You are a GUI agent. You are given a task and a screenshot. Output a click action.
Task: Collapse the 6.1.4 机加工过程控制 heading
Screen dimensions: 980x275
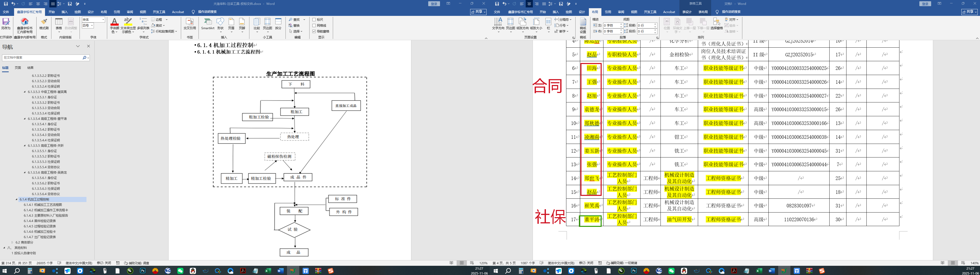coord(17,199)
